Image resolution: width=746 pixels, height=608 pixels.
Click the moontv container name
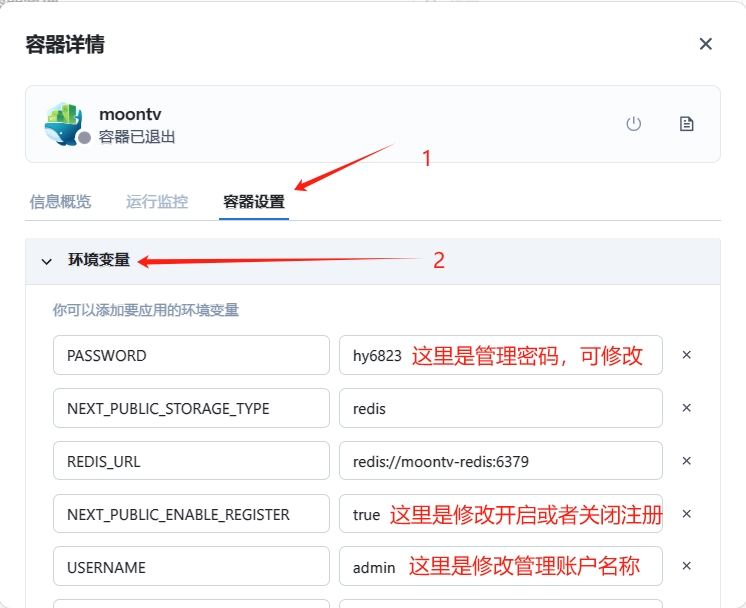(x=130, y=114)
